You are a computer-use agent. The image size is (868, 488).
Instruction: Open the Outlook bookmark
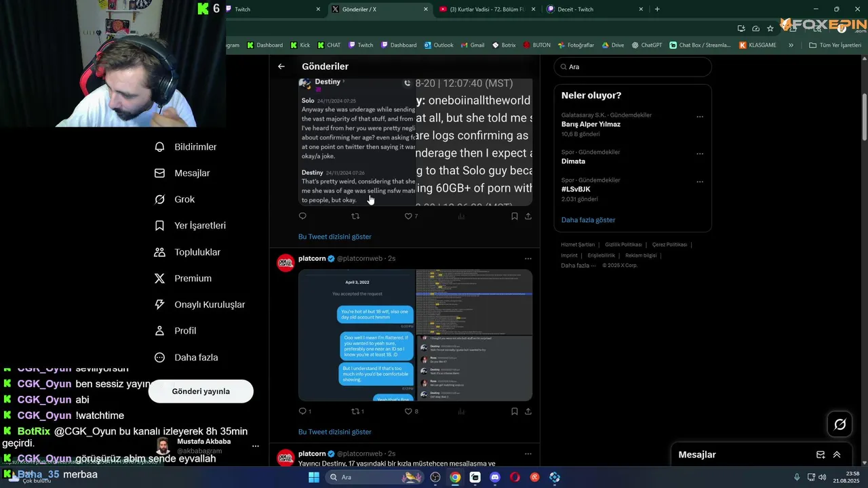point(439,45)
